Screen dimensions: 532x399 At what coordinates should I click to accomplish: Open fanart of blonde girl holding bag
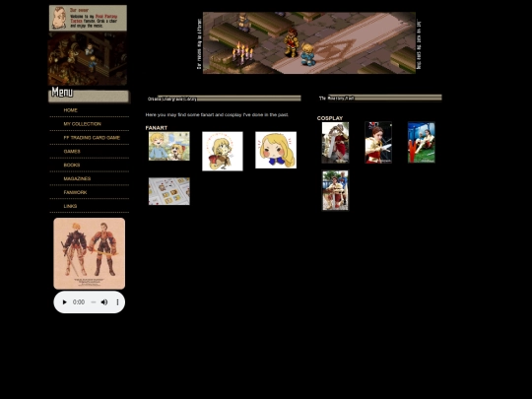pos(223,152)
